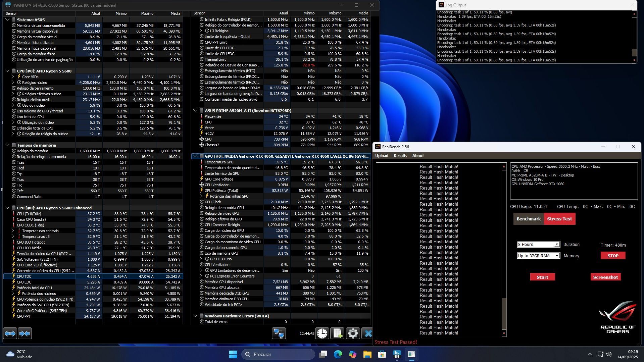Viewport: 644px width, 362px height.
Task: Click the Start button in RealBench
Action: tap(542, 277)
